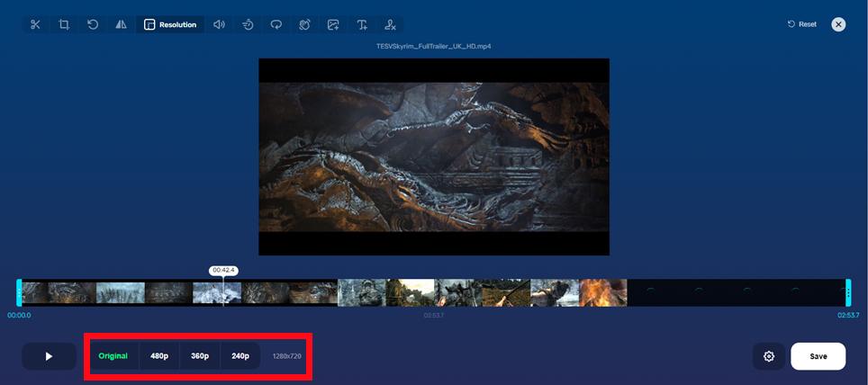
Task: Click the Save button
Action: (818, 356)
